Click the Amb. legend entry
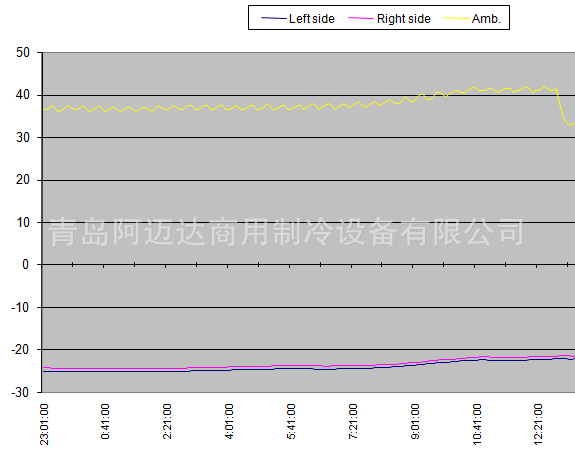 point(472,18)
